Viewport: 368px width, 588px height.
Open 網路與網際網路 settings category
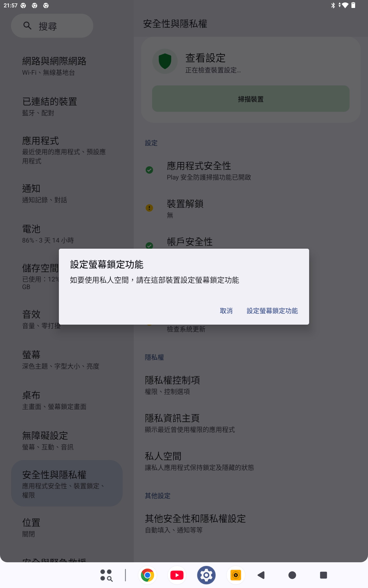67,66
